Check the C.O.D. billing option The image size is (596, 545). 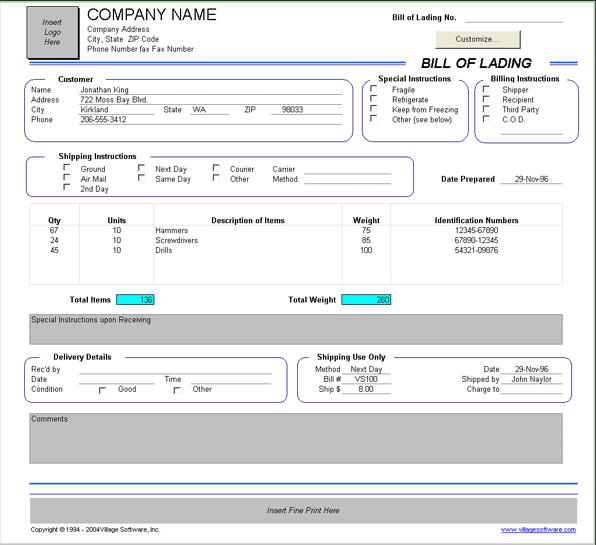click(x=486, y=119)
